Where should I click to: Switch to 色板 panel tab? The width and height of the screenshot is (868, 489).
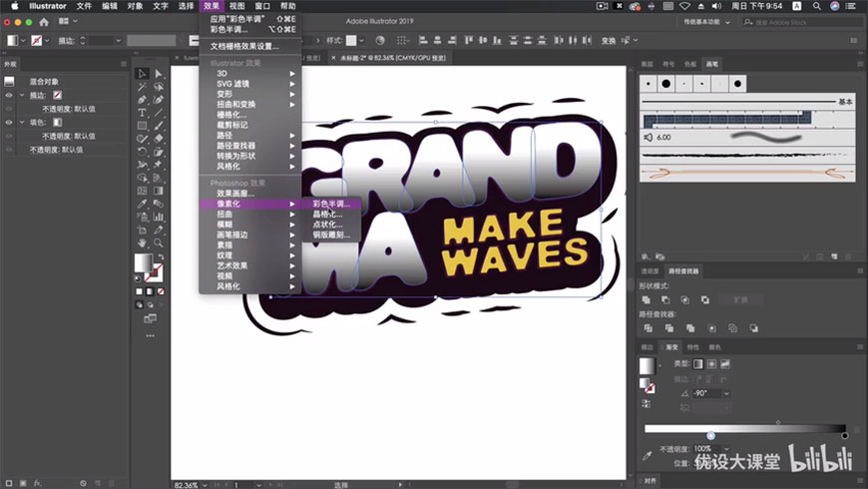tap(690, 64)
